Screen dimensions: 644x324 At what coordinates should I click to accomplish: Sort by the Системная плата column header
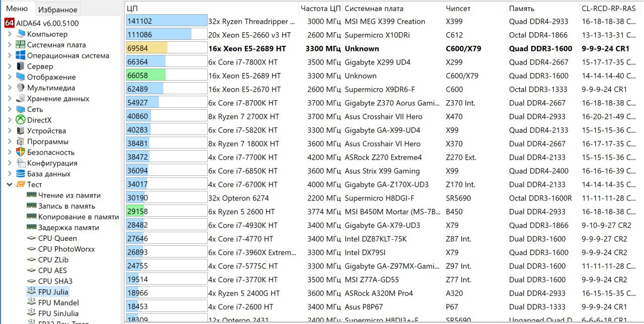click(x=393, y=8)
